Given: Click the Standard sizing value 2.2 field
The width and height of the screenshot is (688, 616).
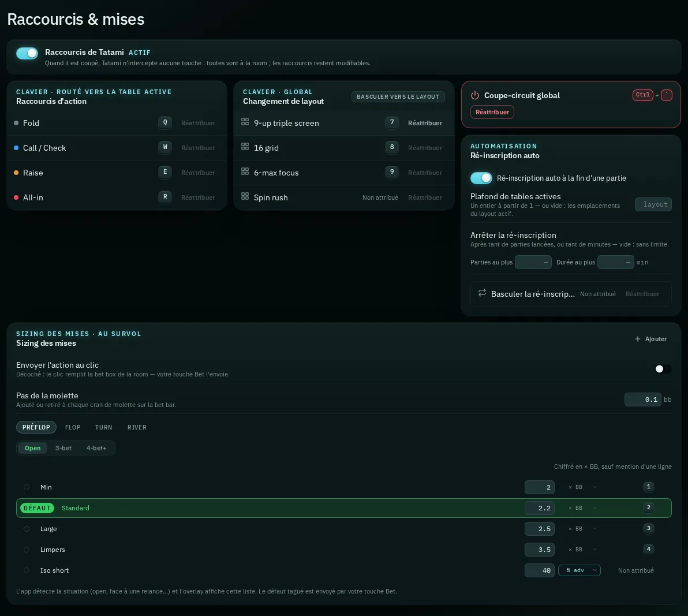Looking at the screenshot, I should [540, 508].
